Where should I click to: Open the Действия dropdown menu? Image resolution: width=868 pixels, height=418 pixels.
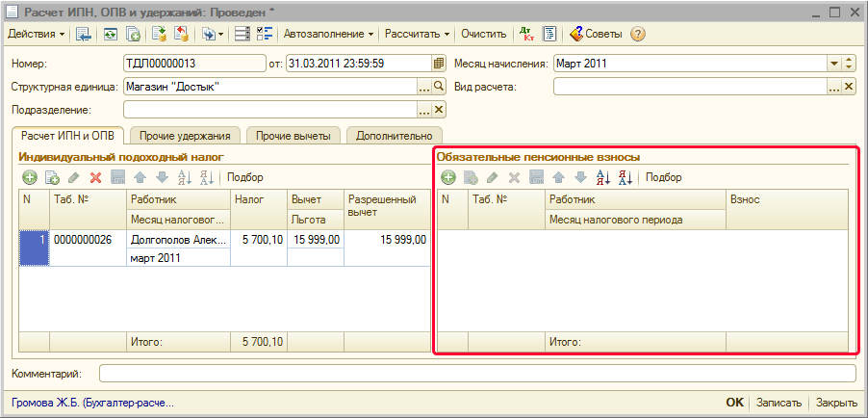point(37,34)
